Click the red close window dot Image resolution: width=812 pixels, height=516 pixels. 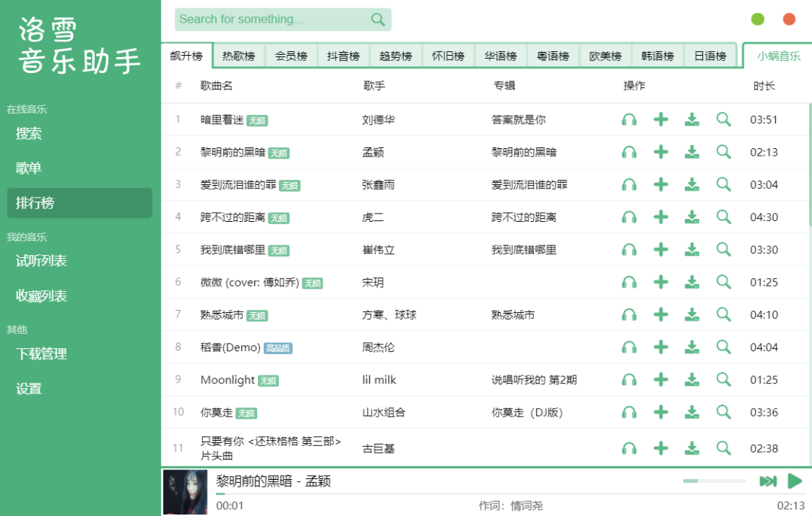pos(789,19)
